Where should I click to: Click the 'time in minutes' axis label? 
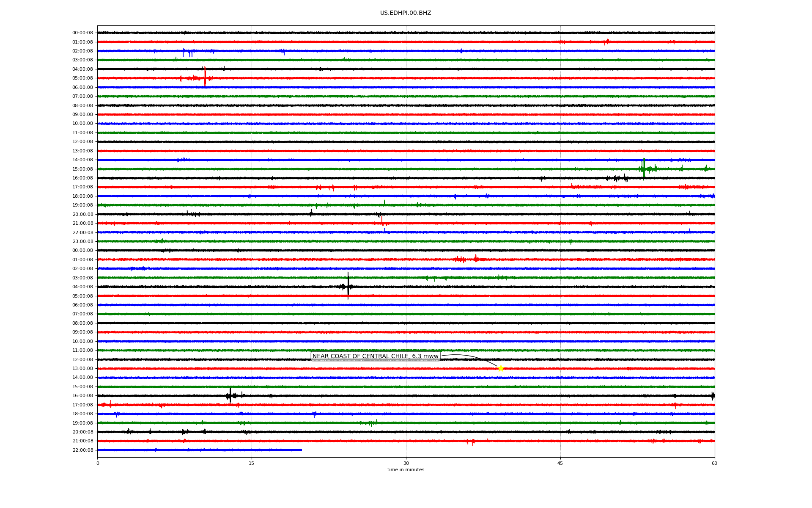(x=406, y=470)
